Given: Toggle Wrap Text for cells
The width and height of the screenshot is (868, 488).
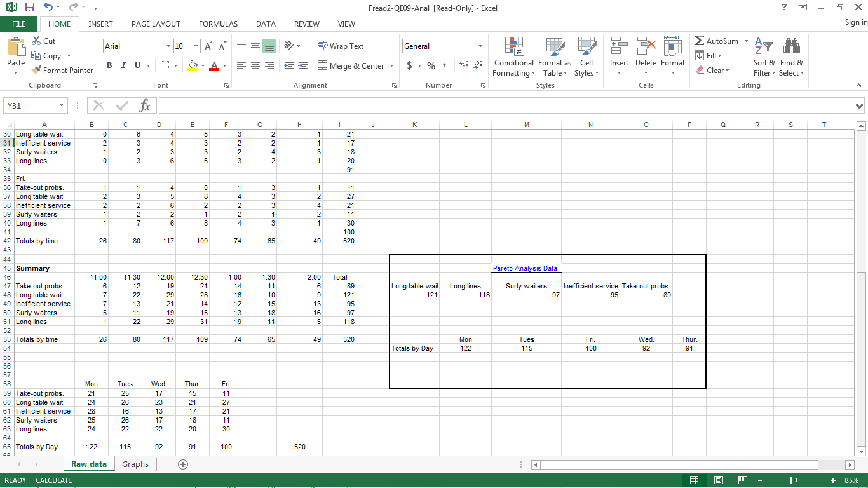Looking at the screenshot, I should [x=341, y=46].
